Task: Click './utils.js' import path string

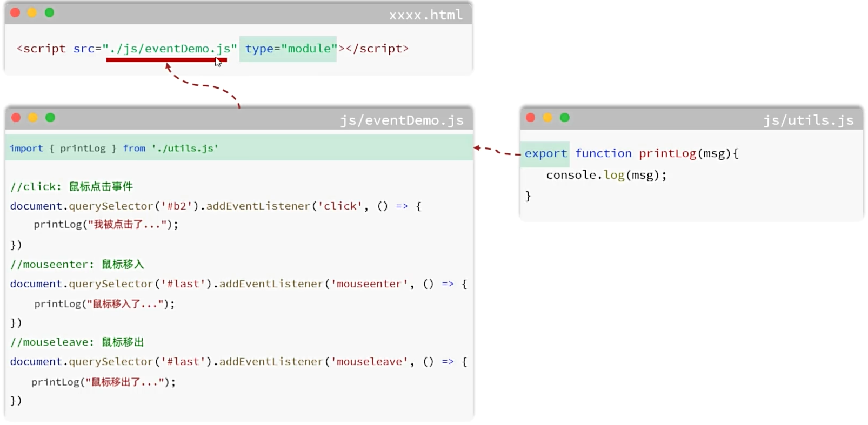Action: [x=185, y=149]
